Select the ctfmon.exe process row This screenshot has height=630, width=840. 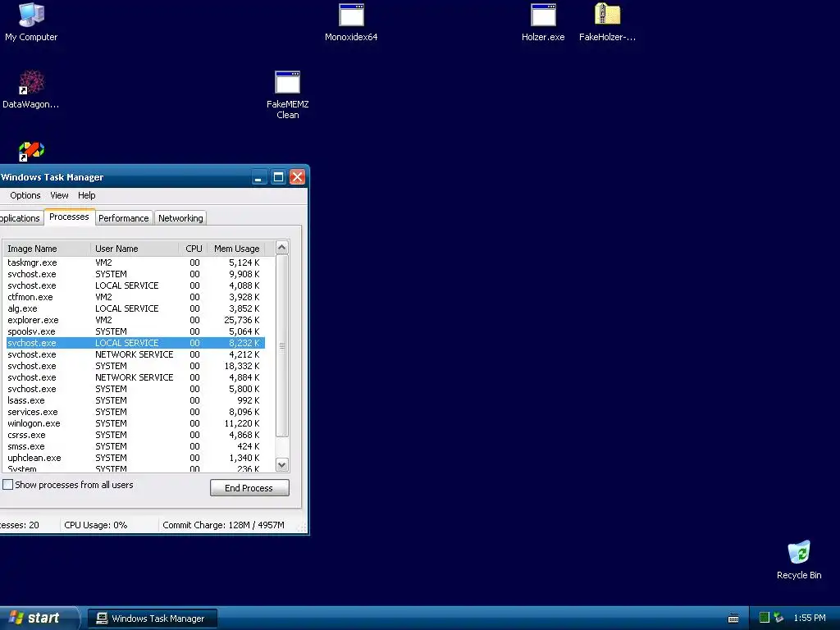tap(135, 297)
